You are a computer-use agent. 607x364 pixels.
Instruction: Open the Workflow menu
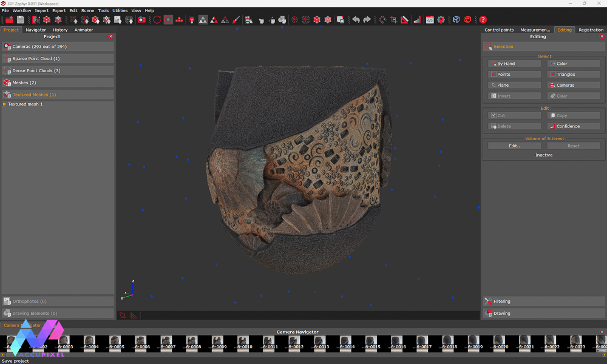[22, 10]
